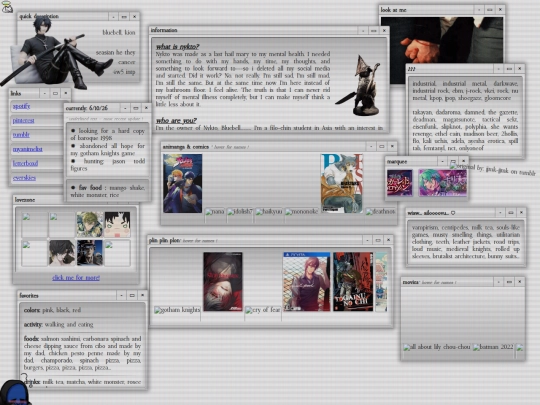540x405 pixels.
Task: Click the holding-hands photo
Action: 442,40
